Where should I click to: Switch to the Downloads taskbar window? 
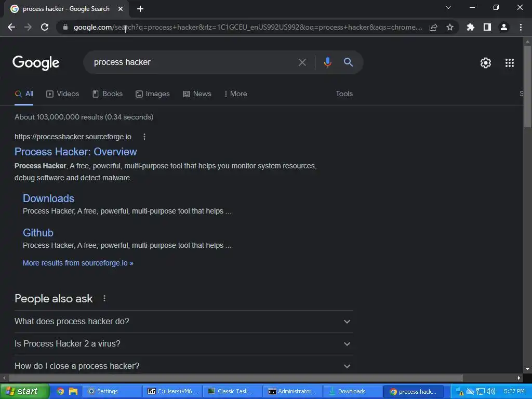click(353, 392)
